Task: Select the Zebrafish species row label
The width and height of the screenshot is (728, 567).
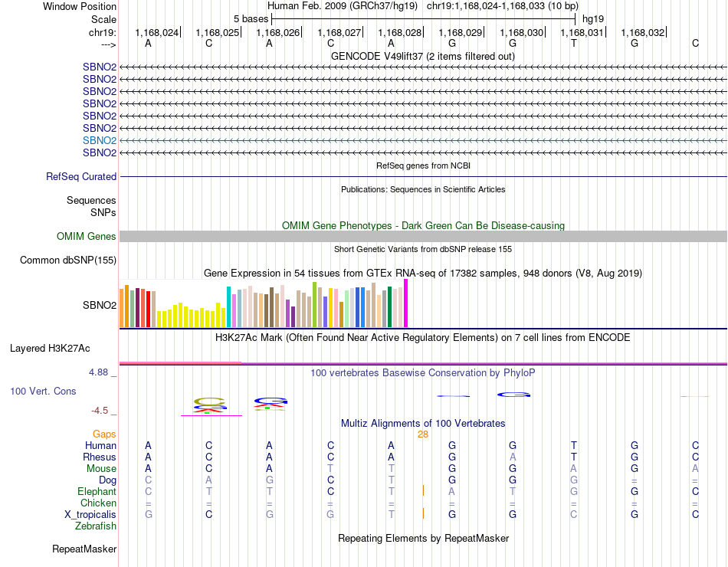Action: point(96,526)
